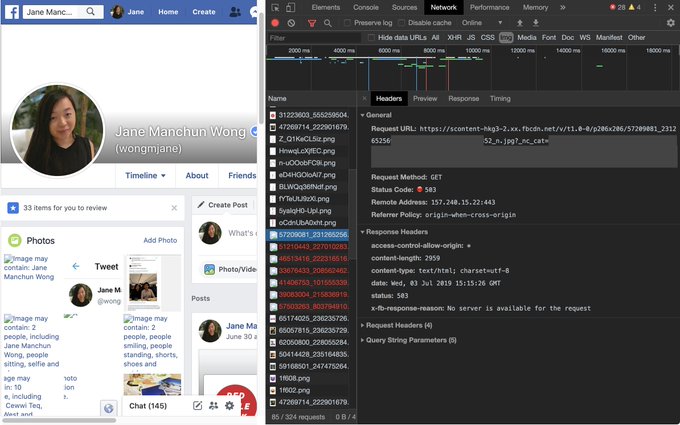This screenshot has width=680, height=425.
Task: Click the Export HAR download arrow icon
Action: [536, 23]
